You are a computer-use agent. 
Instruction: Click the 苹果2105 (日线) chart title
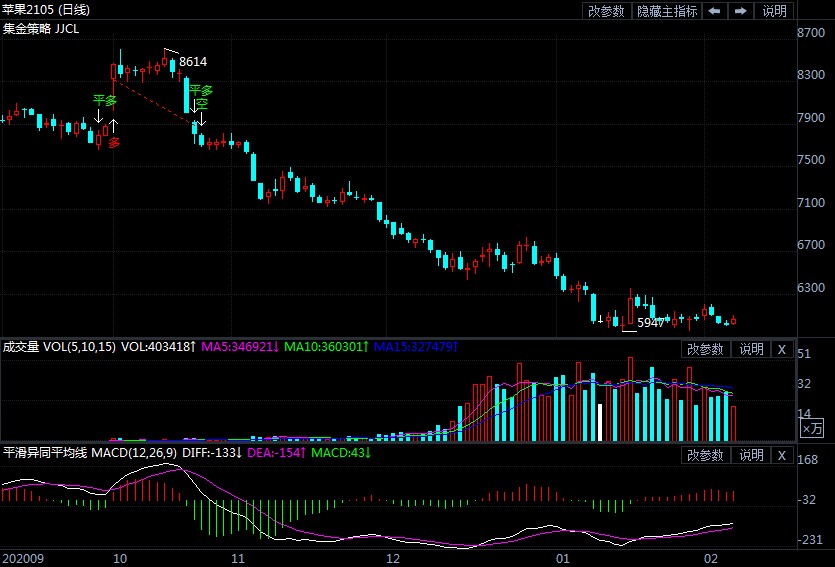click(x=46, y=10)
